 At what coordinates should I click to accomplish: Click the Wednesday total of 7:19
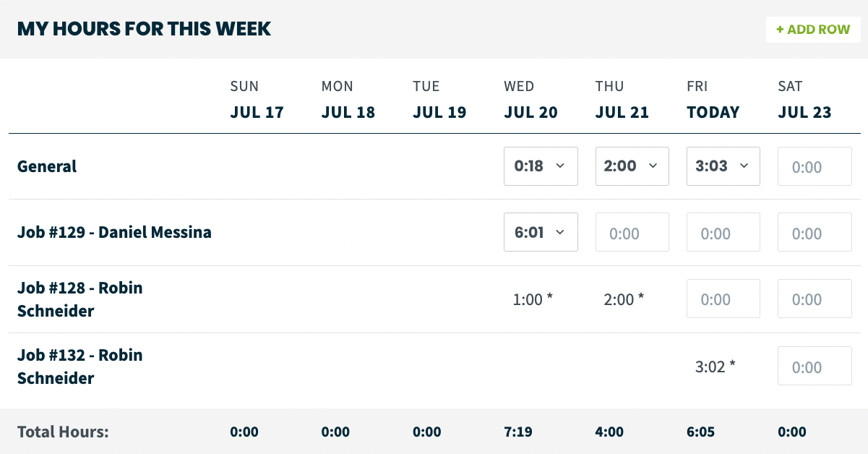518,432
